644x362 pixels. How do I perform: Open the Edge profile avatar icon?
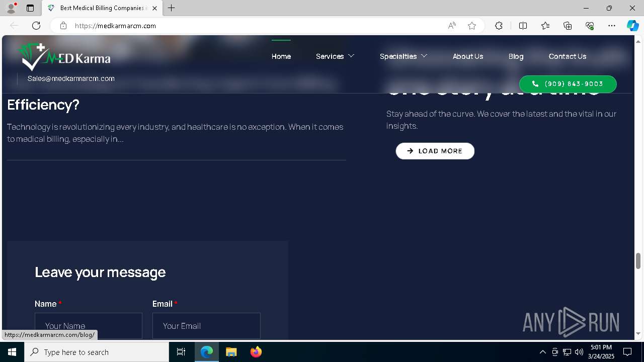[11, 8]
